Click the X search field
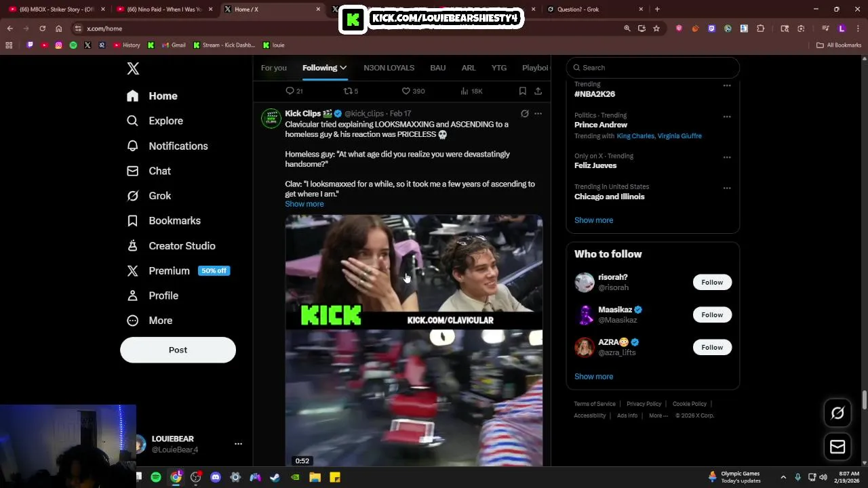The height and width of the screenshot is (488, 868). tap(652, 68)
